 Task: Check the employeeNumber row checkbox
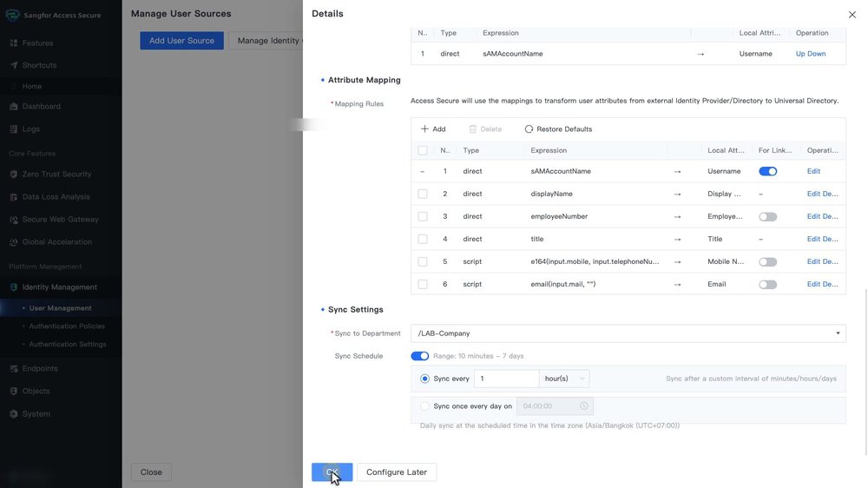[423, 216]
